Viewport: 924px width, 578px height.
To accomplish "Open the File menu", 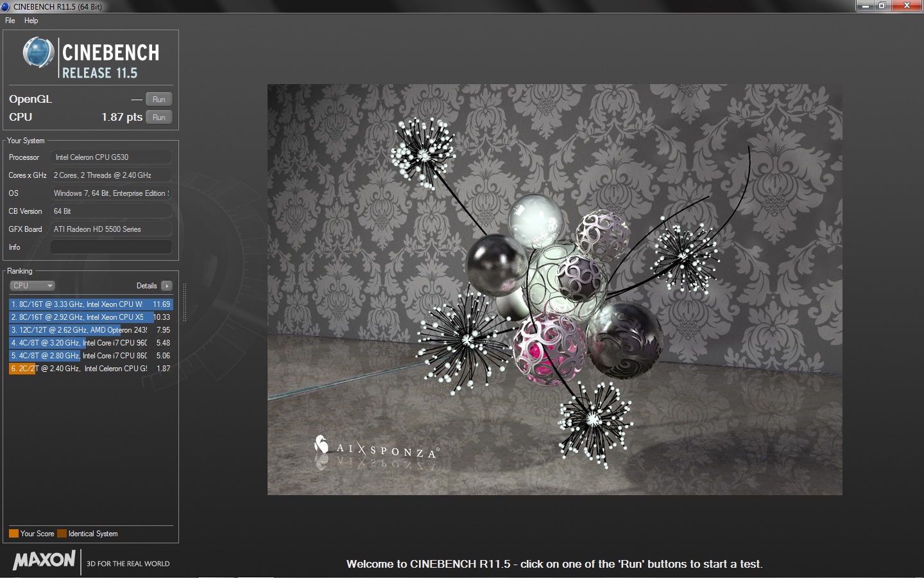I will (x=10, y=21).
